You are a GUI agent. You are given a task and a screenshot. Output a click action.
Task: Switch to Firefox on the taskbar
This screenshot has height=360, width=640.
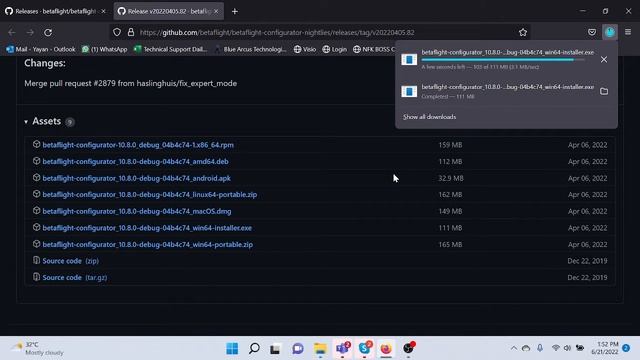pyautogui.click(x=386, y=348)
